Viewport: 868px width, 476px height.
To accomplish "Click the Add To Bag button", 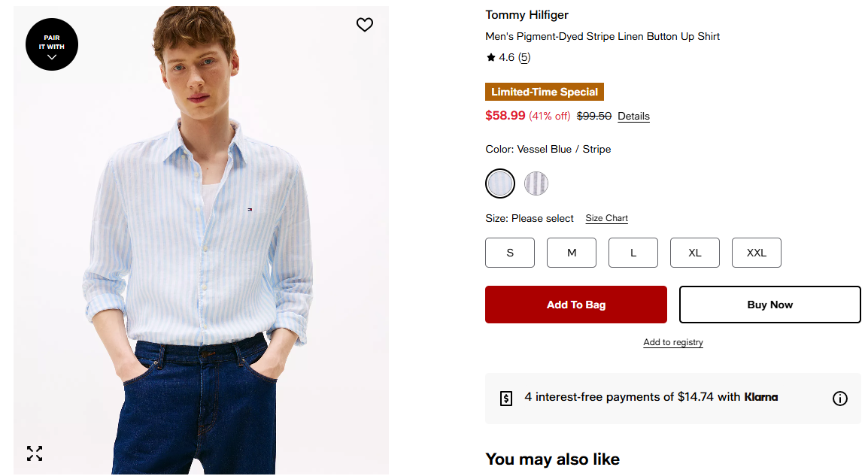I will (x=576, y=305).
